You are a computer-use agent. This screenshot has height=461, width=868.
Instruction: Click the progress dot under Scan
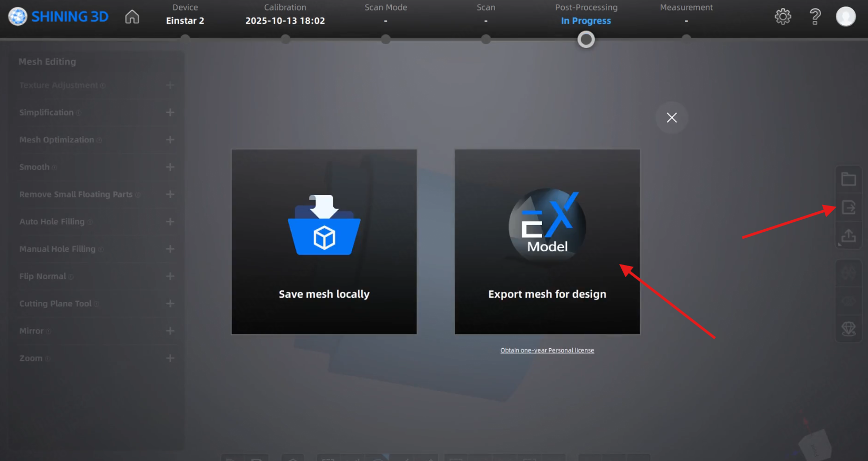coord(486,39)
